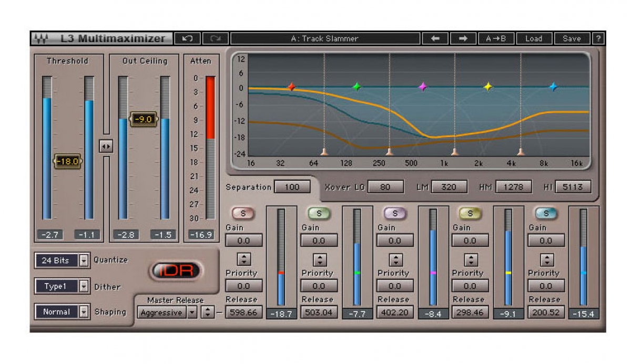The width and height of the screenshot is (631, 364).
Task: Click the red band priority stepper arrows
Action: pyautogui.click(x=244, y=259)
